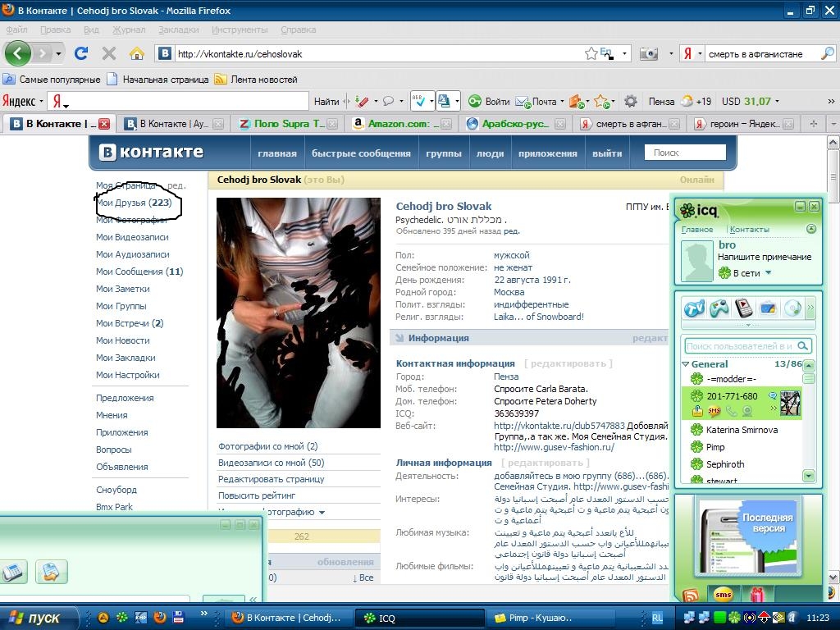
Task: Open the ICQ disc music icon
Action: (x=792, y=308)
